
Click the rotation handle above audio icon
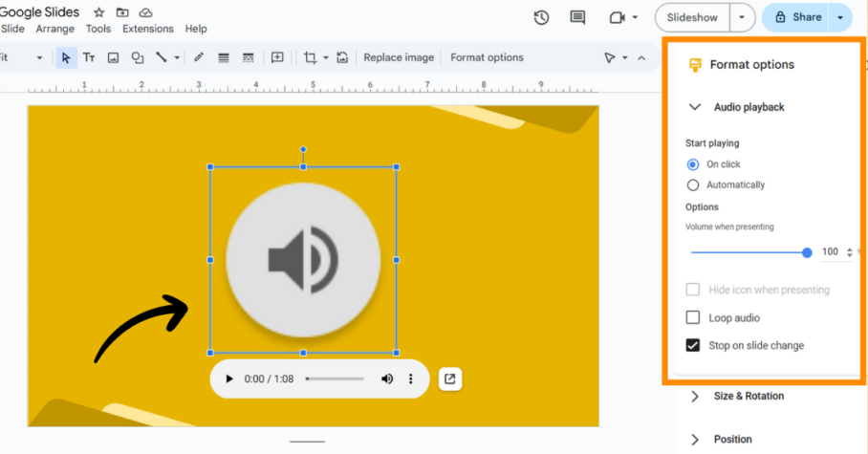click(303, 149)
